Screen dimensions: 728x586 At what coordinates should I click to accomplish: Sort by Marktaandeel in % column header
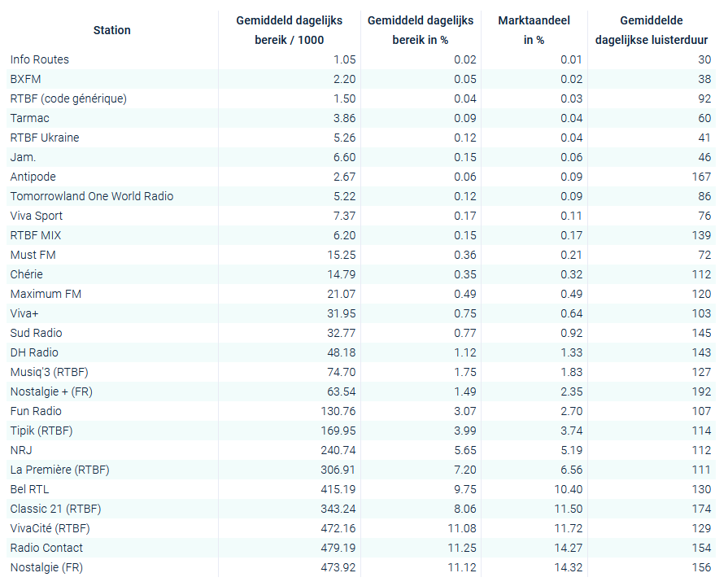[x=534, y=30]
